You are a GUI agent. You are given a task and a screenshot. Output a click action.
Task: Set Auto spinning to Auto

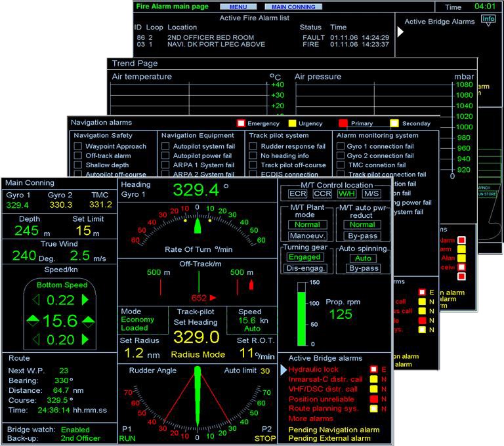coord(363,258)
